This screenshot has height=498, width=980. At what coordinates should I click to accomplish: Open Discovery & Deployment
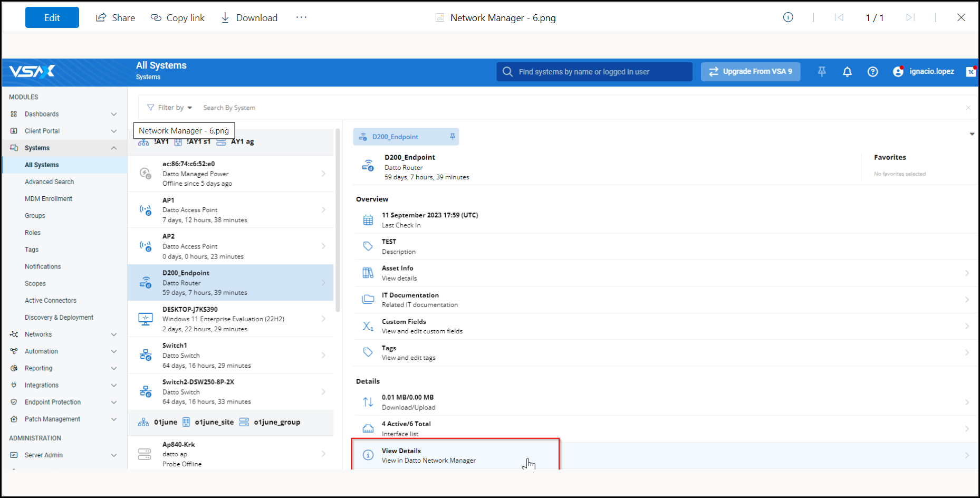point(59,317)
